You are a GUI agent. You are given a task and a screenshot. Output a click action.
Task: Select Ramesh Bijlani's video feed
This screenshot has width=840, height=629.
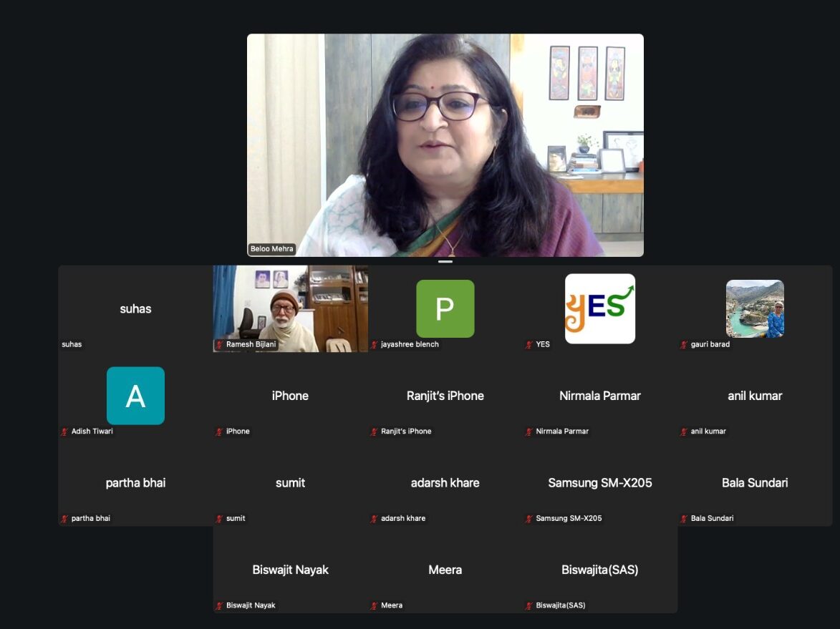click(x=290, y=308)
